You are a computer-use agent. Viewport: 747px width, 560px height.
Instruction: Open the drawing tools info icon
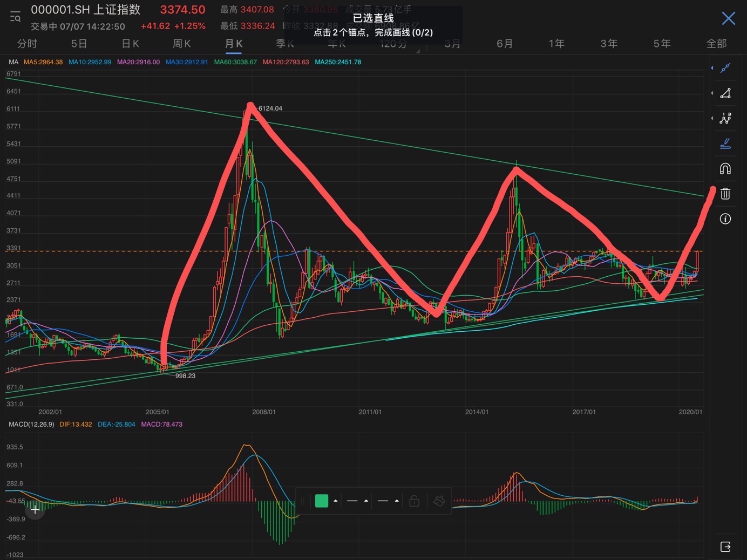click(725, 218)
